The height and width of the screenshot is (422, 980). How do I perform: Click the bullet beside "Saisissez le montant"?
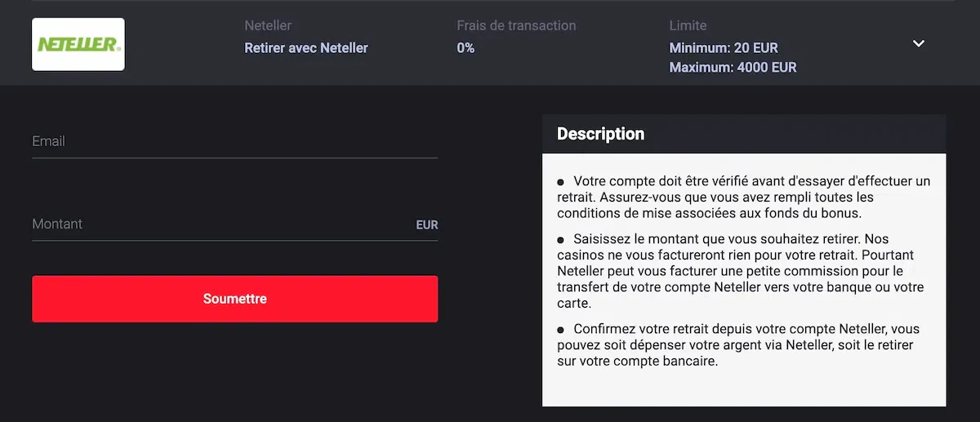[561, 240]
